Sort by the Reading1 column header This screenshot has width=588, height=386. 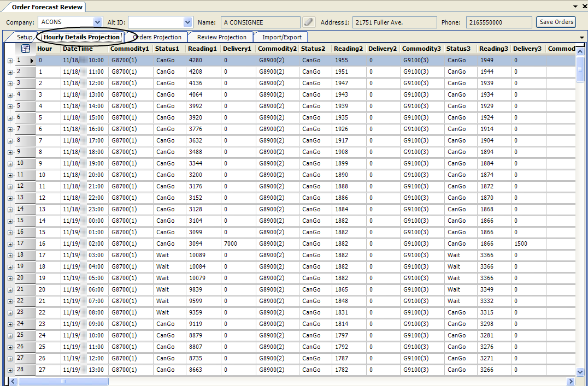pos(203,49)
